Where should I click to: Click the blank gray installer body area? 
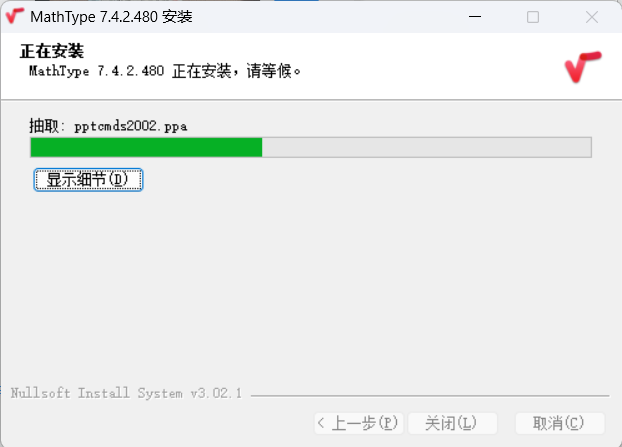(x=311, y=286)
